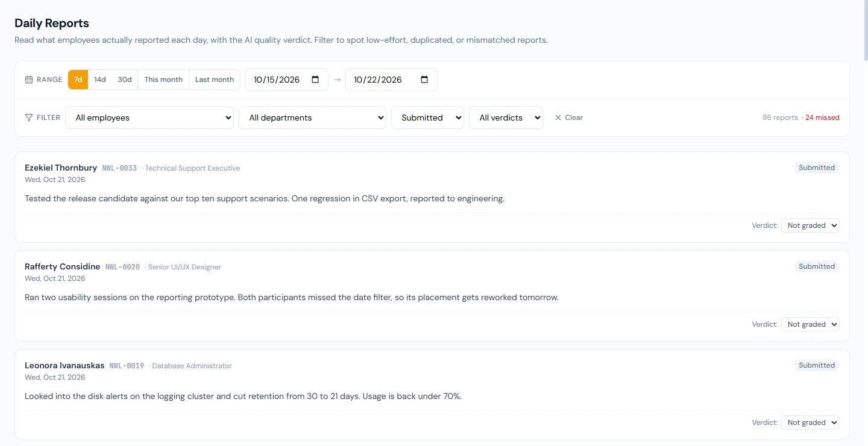Click the usability sessions report text

click(292, 297)
